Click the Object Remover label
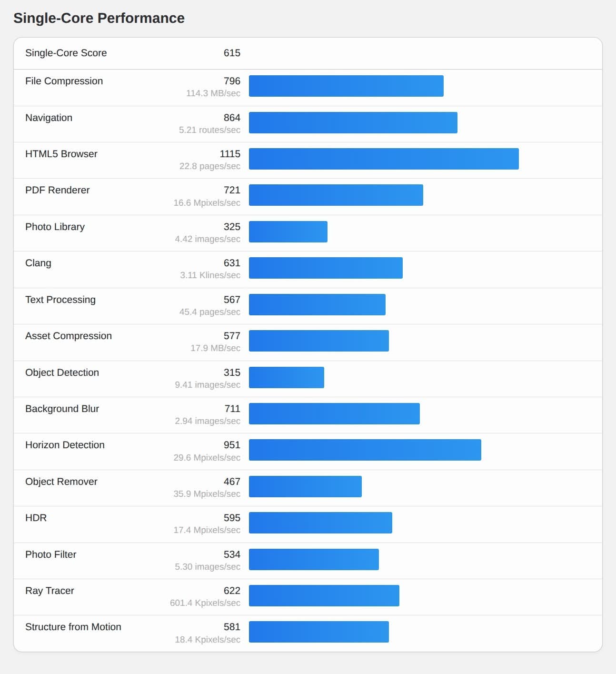This screenshot has width=616, height=674. tap(61, 482)
